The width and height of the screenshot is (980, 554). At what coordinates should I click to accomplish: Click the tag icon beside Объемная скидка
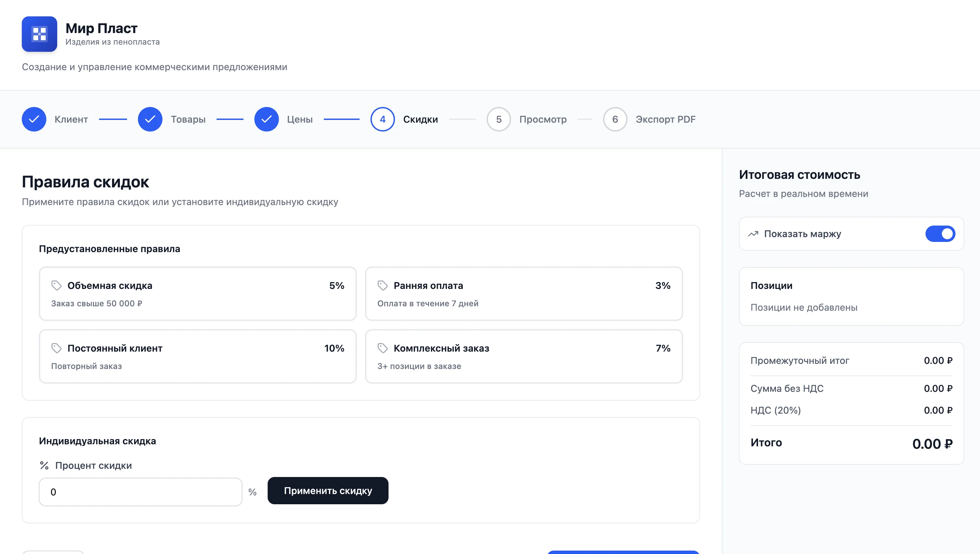coord(56,286)
